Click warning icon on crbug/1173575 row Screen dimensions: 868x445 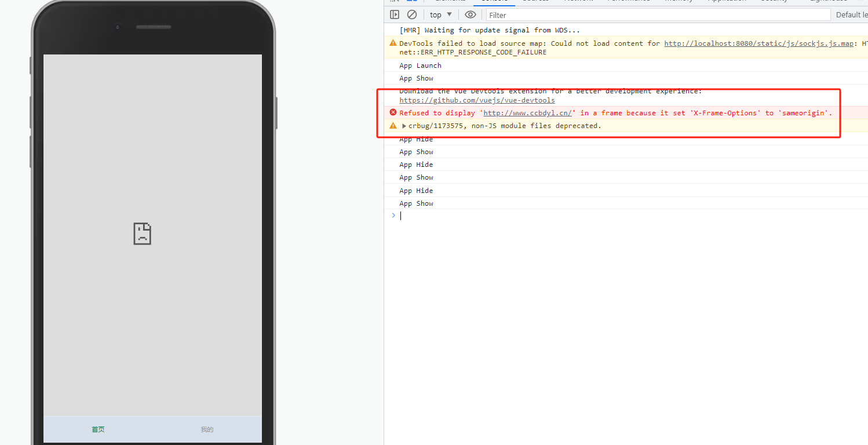click(x=393, y=125)
